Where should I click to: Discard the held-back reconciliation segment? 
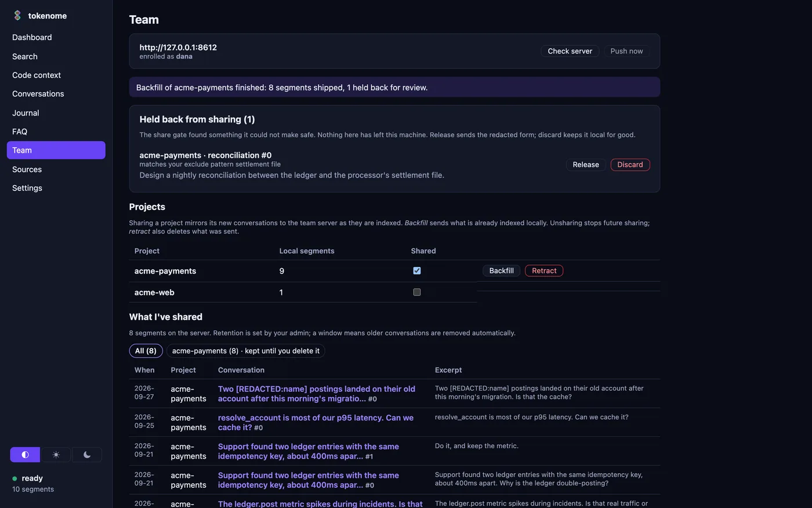pos(630,165)
